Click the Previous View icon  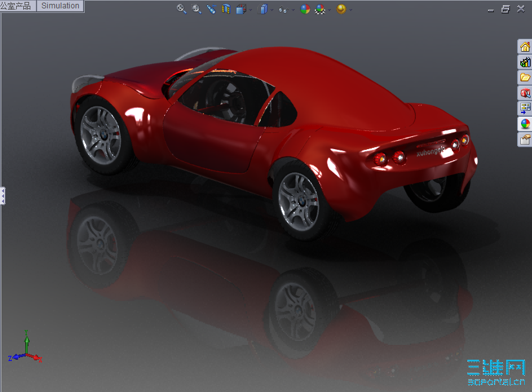tap(211, 9)
